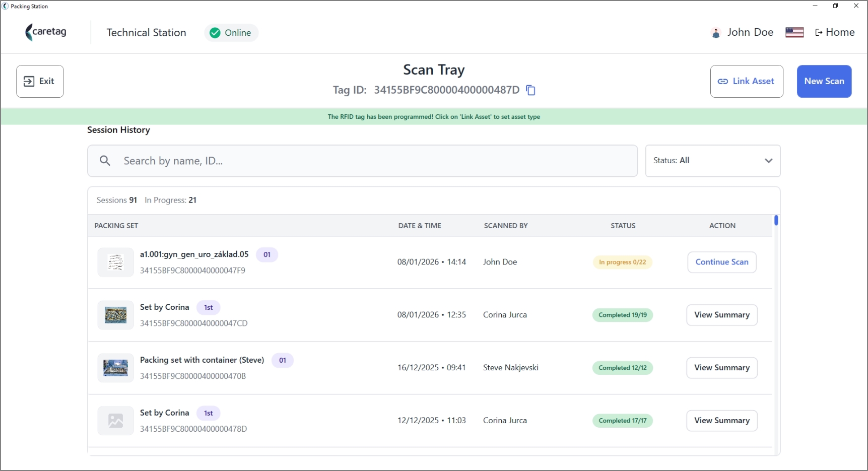Viewport: 868px width, 471px height.
Task: Click placeholder image of last Set by Corina
Action: tap(115, 421)
